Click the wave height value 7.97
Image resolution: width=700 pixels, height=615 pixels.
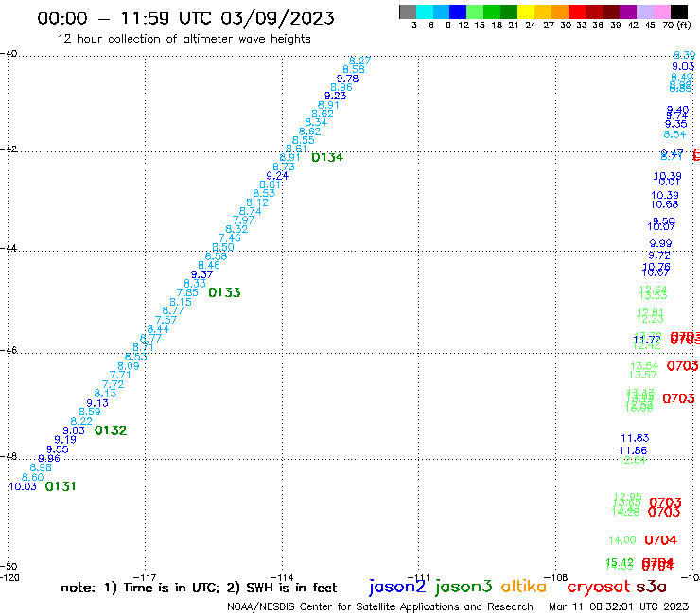click(244, 220)
